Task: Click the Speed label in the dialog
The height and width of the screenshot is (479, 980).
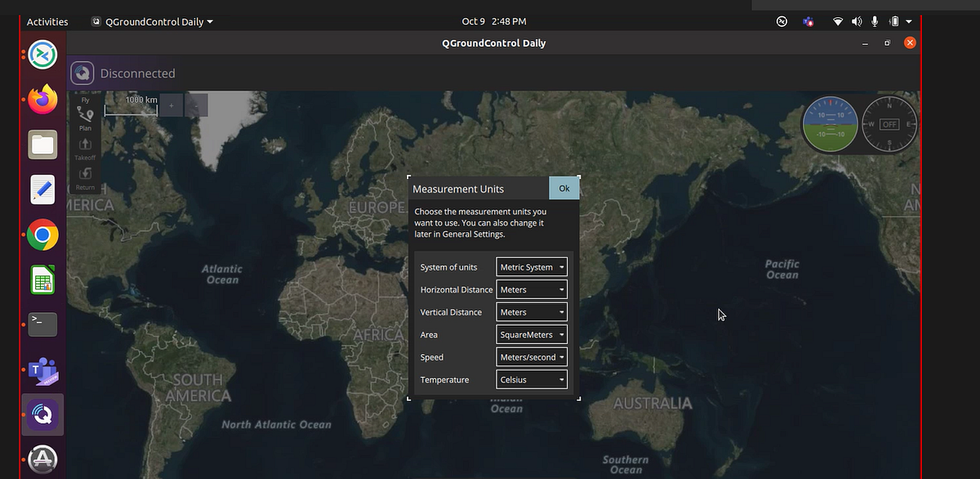Action: pyautogui.click(x=432, y=357)
